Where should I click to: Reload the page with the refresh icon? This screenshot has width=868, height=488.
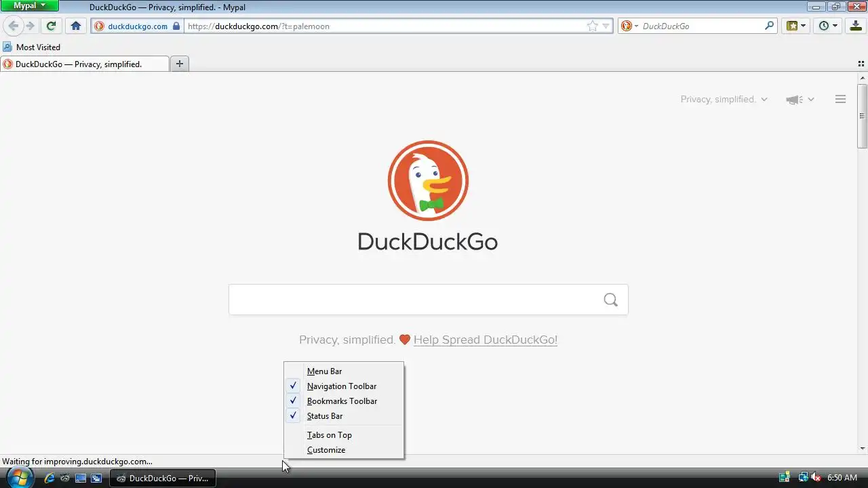tap(51, 26)
